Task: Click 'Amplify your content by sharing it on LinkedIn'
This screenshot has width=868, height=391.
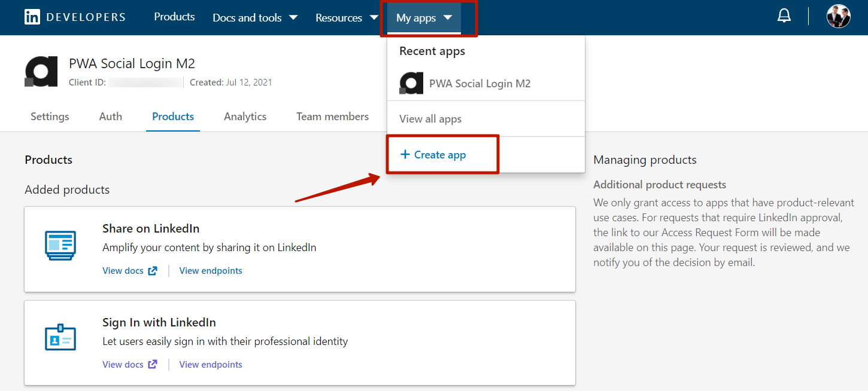Action: (x=210, y=248)
